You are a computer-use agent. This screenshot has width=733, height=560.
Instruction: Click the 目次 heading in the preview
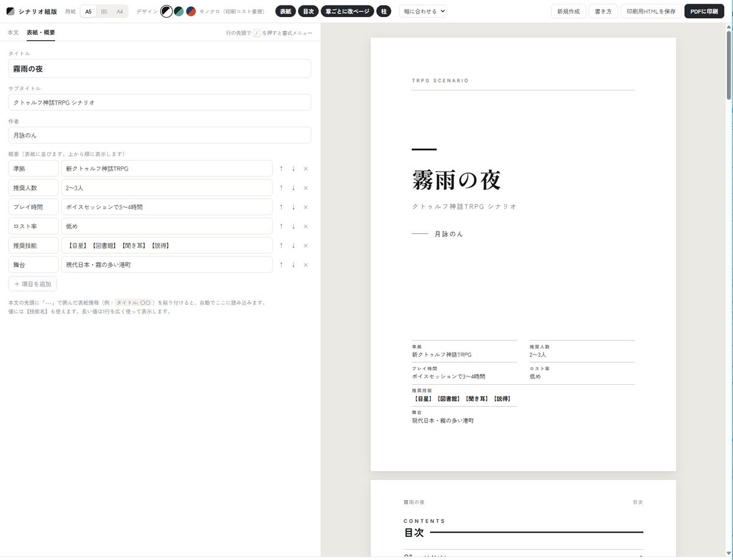click(x=414, y=533)
